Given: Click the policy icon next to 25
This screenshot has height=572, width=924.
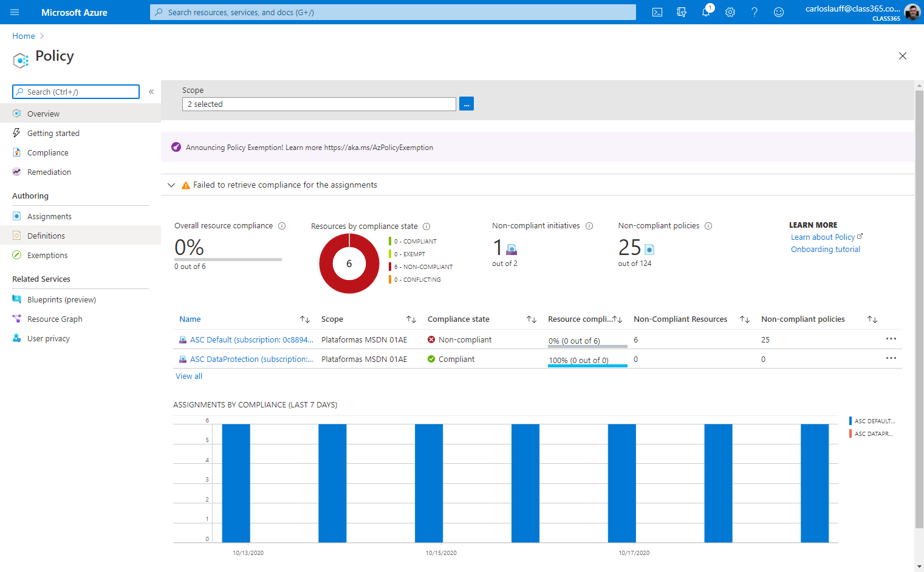Looking at the screenshot, I should (x=649, y=249).
